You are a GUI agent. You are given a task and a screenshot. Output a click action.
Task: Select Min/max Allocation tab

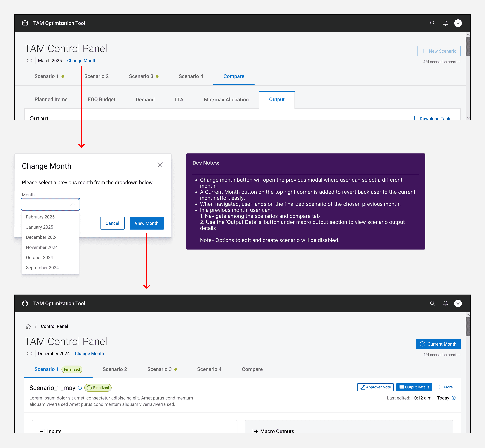(x=226, y=99)
